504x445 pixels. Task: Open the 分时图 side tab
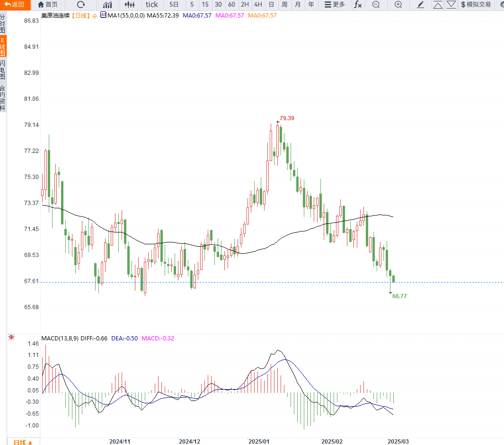tap(2, 24)
